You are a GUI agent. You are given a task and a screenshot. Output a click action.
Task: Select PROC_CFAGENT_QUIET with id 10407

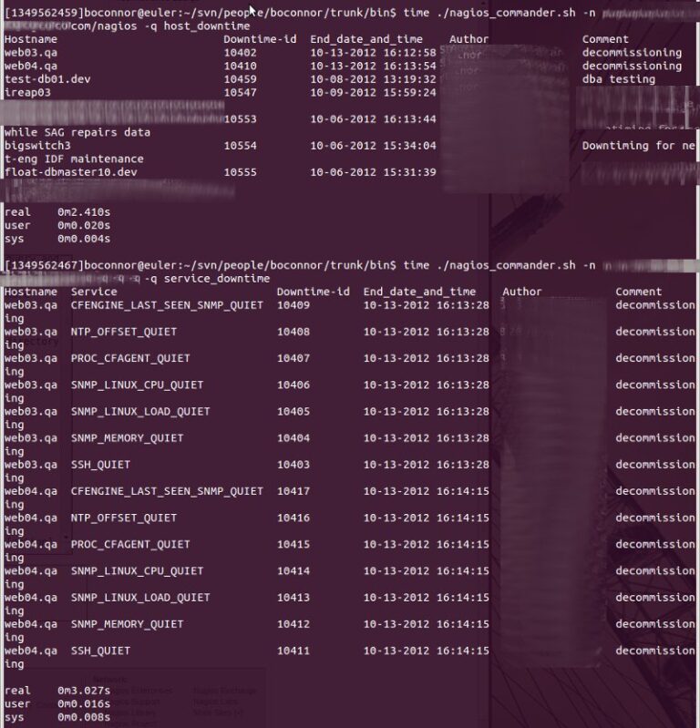(x=130, y=358)
